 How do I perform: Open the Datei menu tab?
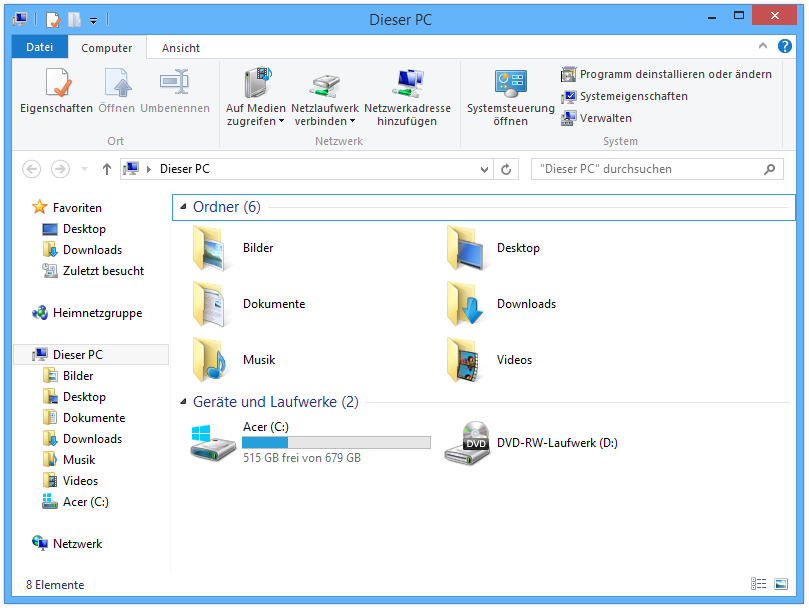click(39, 47)
